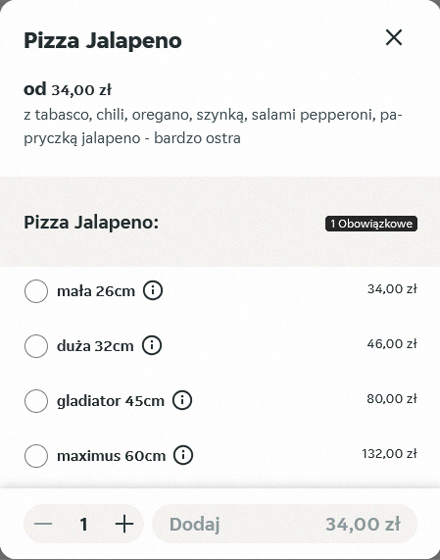Open info icon next to gladiator 45cm
This screenshot has width=440, height=560.
182,400
